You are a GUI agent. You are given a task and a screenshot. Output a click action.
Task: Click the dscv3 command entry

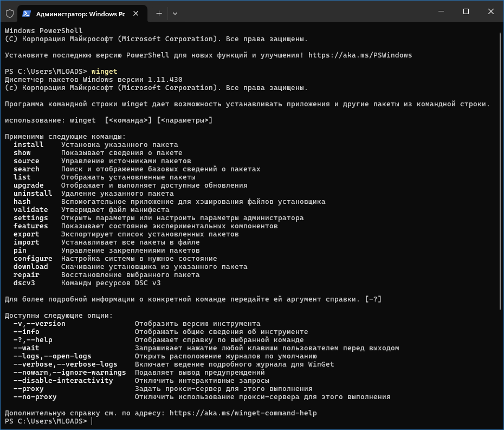pyautogui.click(x=24, y=283)
